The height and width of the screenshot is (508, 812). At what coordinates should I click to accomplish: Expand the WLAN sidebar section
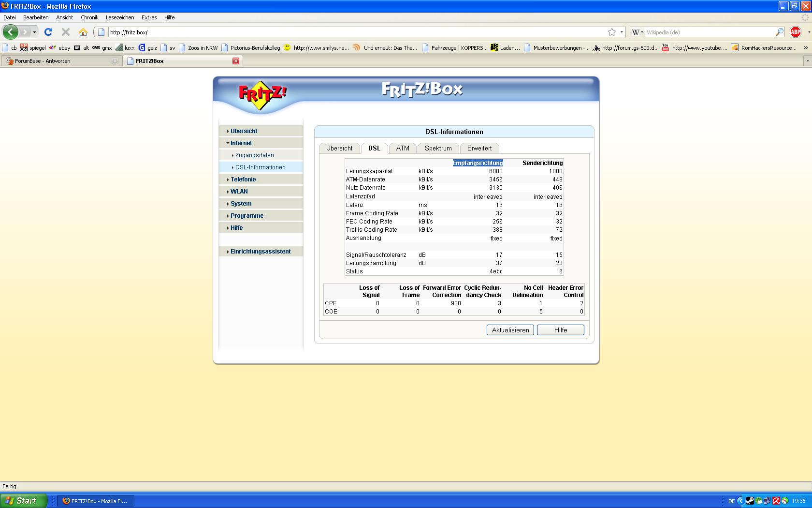(261, 192)
